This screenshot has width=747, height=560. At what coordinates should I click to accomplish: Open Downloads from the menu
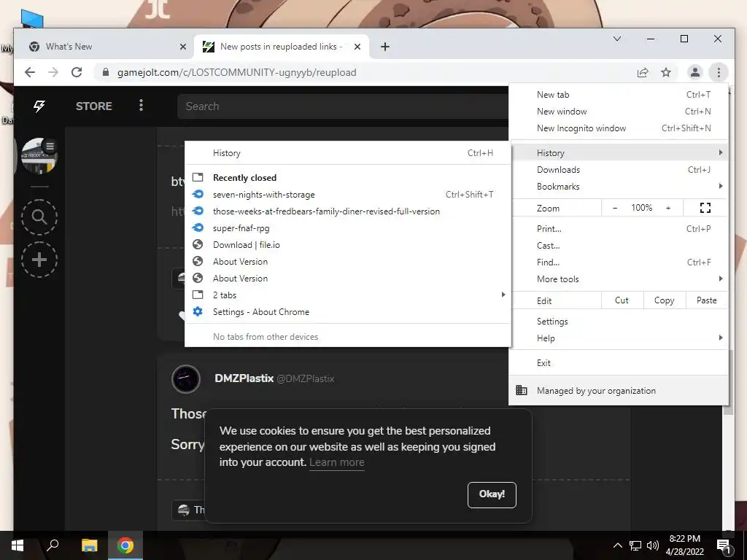click(619, 169)
